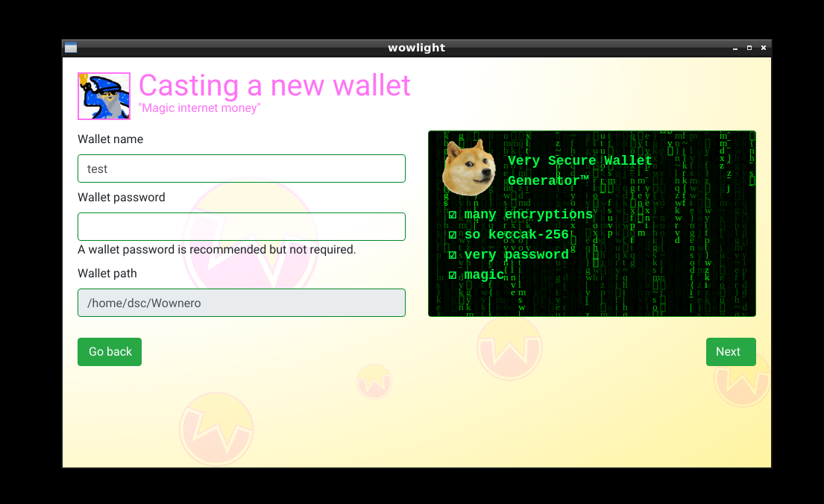Click the "Wallet name" label
The width and height of the screenshot is (824, 504).
[110, 139]
